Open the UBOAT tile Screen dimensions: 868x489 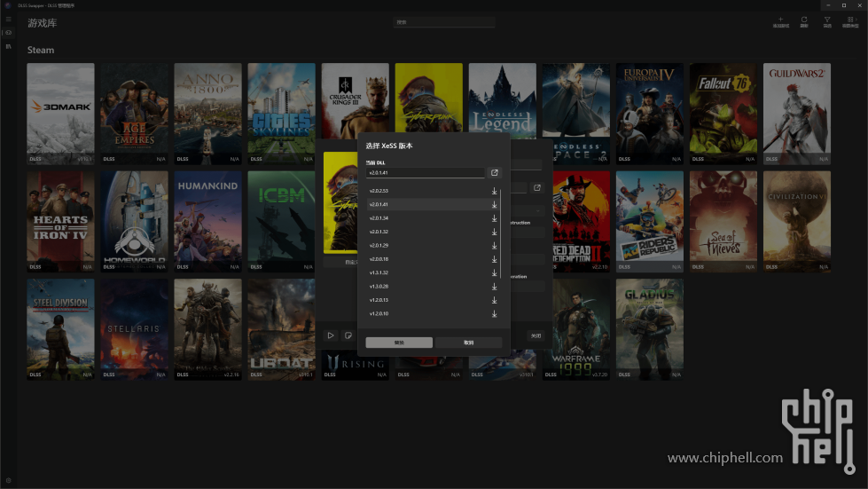point(282,329)
